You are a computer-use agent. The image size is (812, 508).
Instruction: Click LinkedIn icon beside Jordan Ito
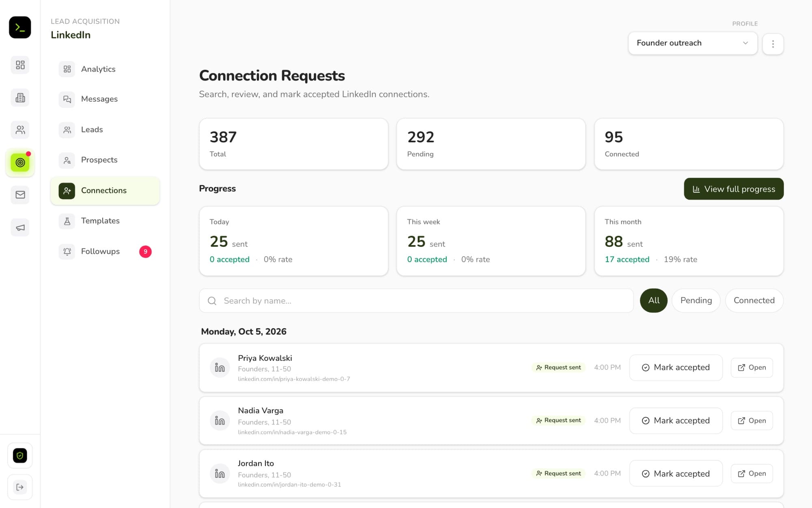220,473
